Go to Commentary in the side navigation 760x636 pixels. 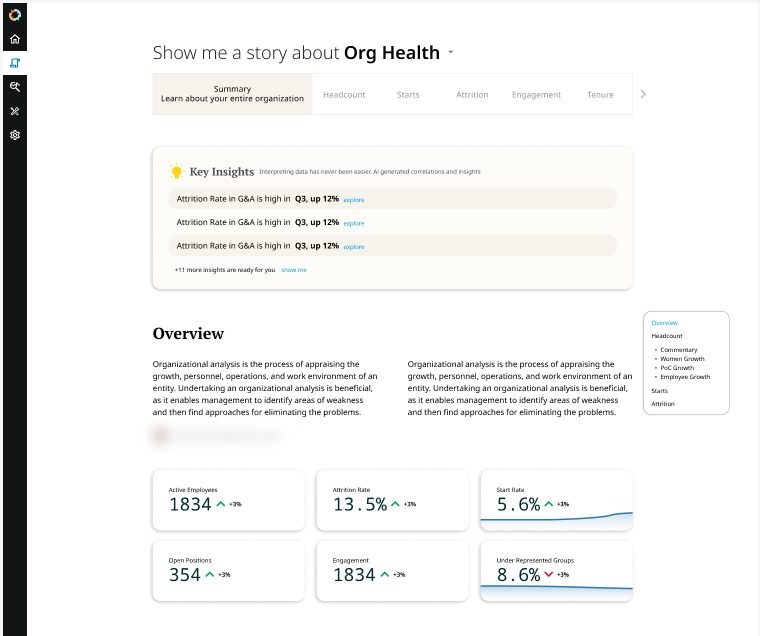[x=679, y=350]
